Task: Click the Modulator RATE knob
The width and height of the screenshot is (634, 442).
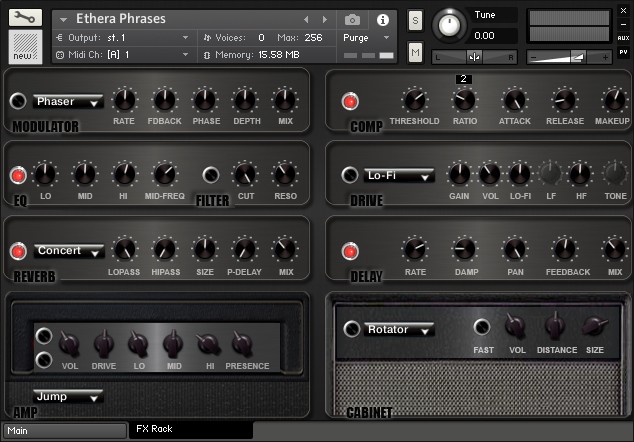Action: (125, 100)
